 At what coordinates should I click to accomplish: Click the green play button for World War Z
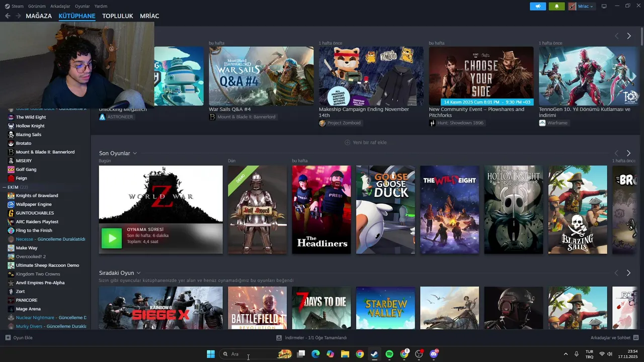click(112, 238)
